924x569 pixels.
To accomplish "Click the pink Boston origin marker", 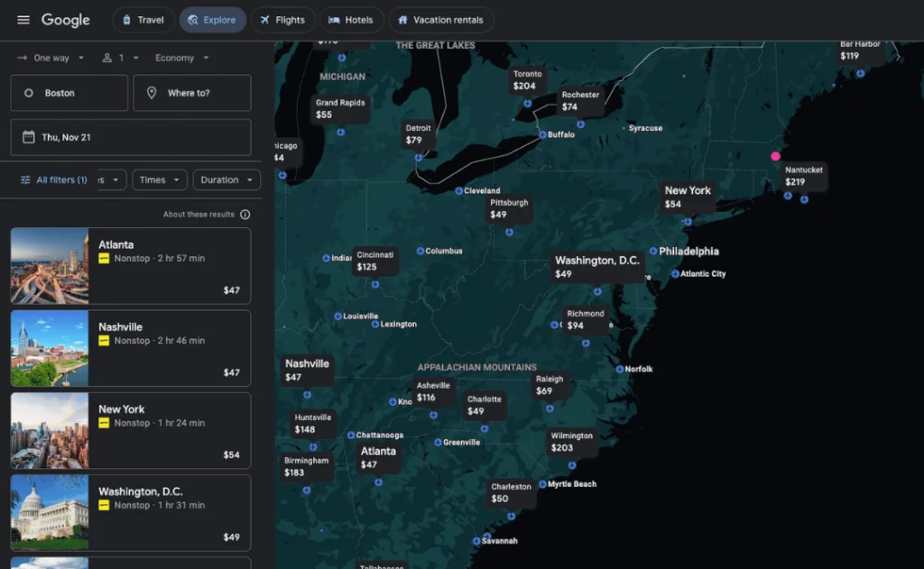I will pos(775,156).
